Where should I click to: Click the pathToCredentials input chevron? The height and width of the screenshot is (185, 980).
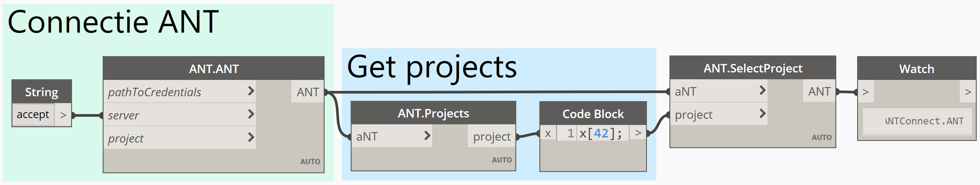point(251,91)
